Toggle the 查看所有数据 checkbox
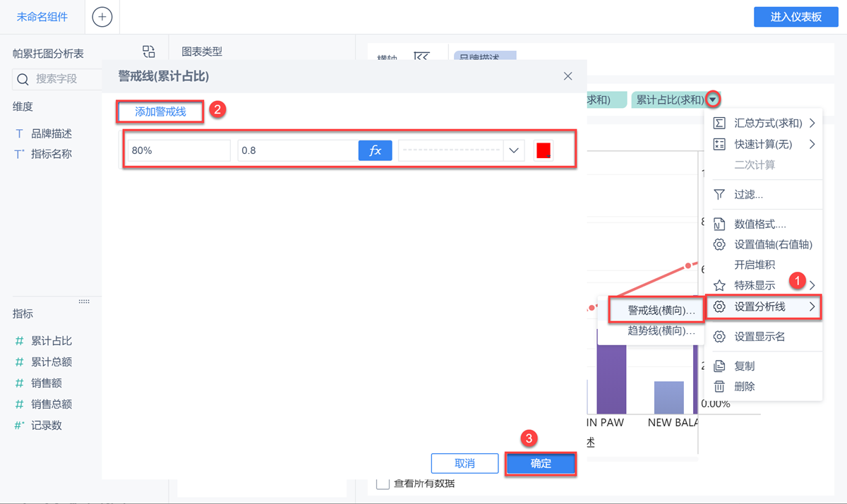The image size is (847, 504). 383,483
